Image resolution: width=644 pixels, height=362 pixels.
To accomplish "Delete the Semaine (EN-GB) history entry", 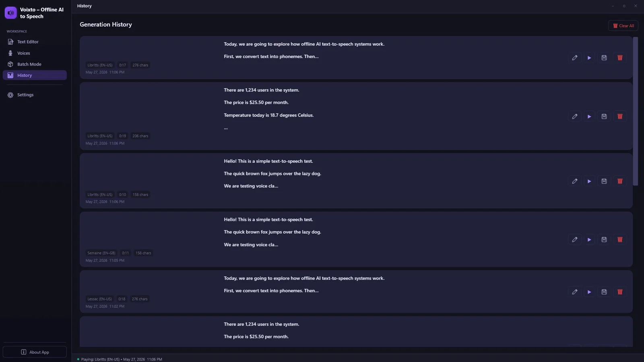I will (620, 240).
